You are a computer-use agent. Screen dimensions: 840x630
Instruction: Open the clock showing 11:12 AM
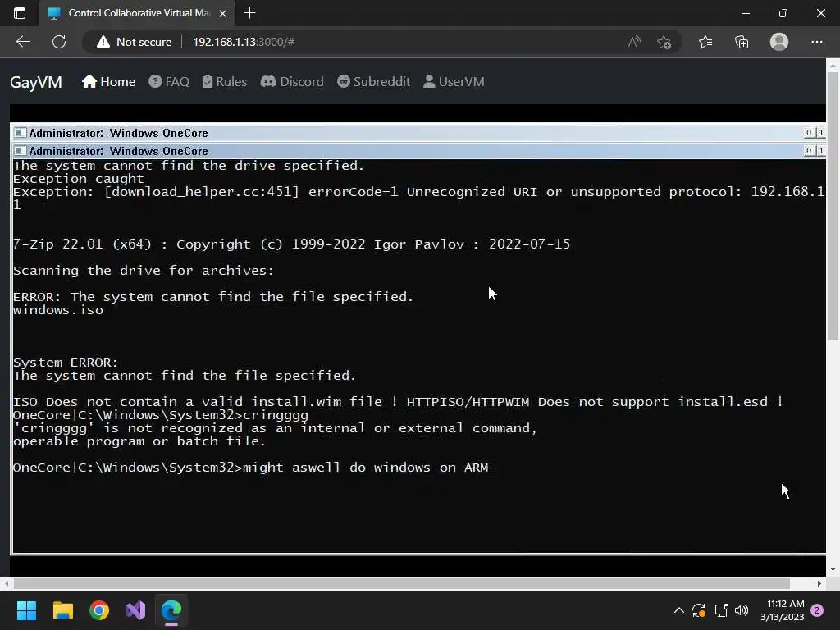tap(782, 610)
